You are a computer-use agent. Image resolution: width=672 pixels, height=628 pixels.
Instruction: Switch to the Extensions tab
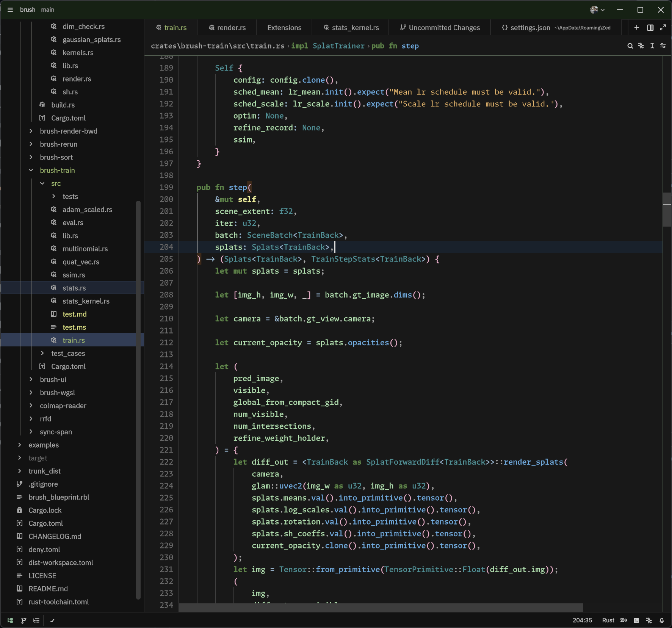[x=284, y=28]
